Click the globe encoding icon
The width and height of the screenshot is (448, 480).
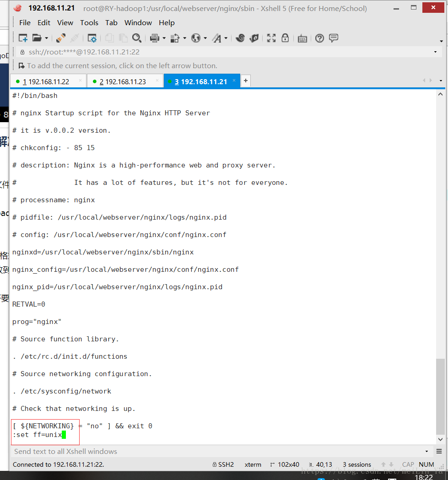pyautogui.click(x=196, y=38)
